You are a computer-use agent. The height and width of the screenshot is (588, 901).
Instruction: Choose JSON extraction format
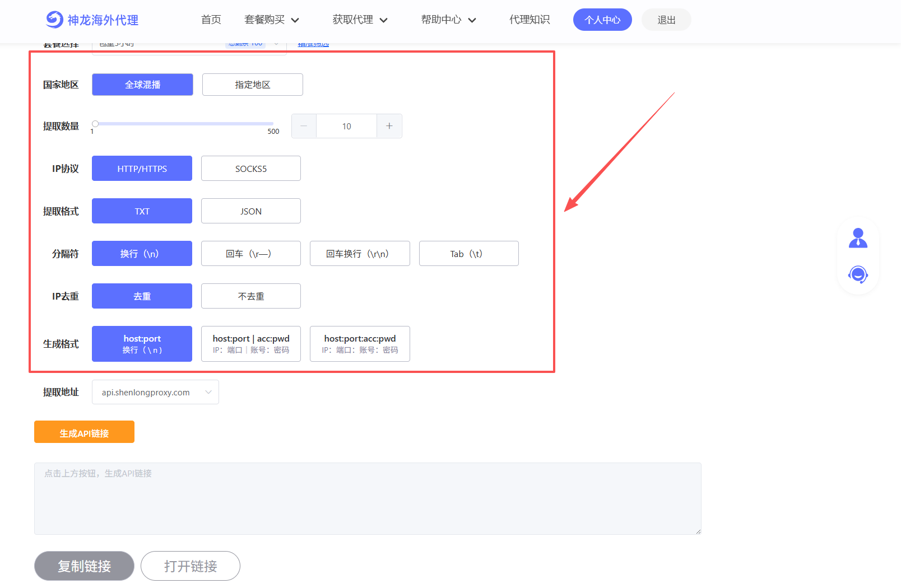tap(250, 211)
